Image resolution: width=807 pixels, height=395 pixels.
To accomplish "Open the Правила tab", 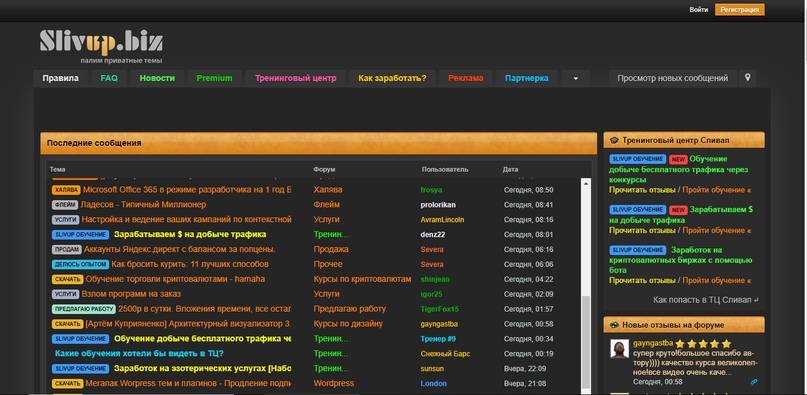I will pyautogui.click(x=61, y=78).
